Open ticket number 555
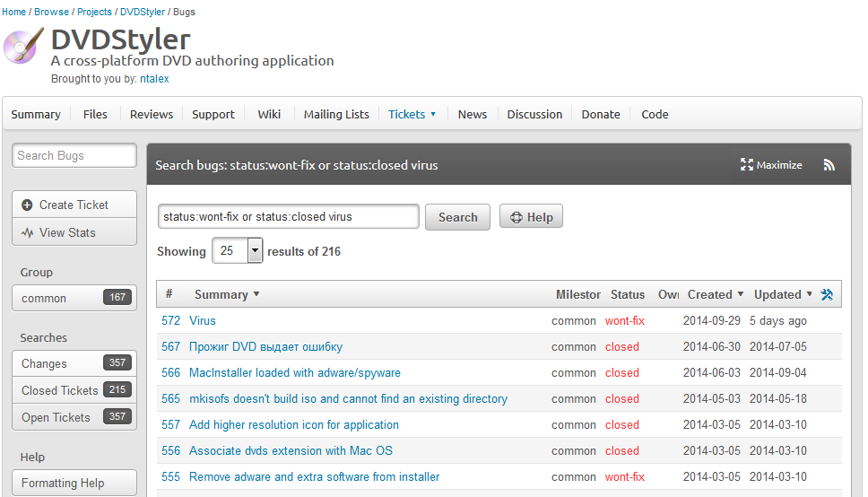 click(170, 476)
